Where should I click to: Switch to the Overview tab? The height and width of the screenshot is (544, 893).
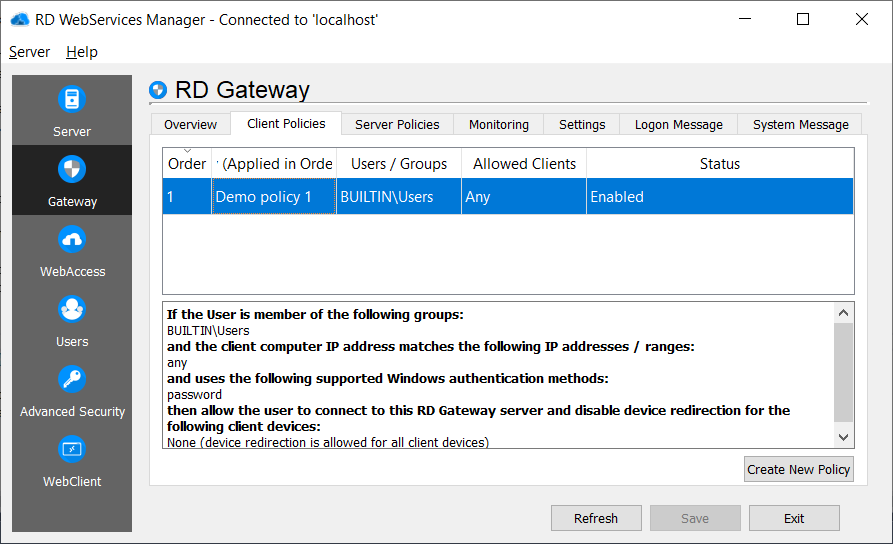click(190, 124)
